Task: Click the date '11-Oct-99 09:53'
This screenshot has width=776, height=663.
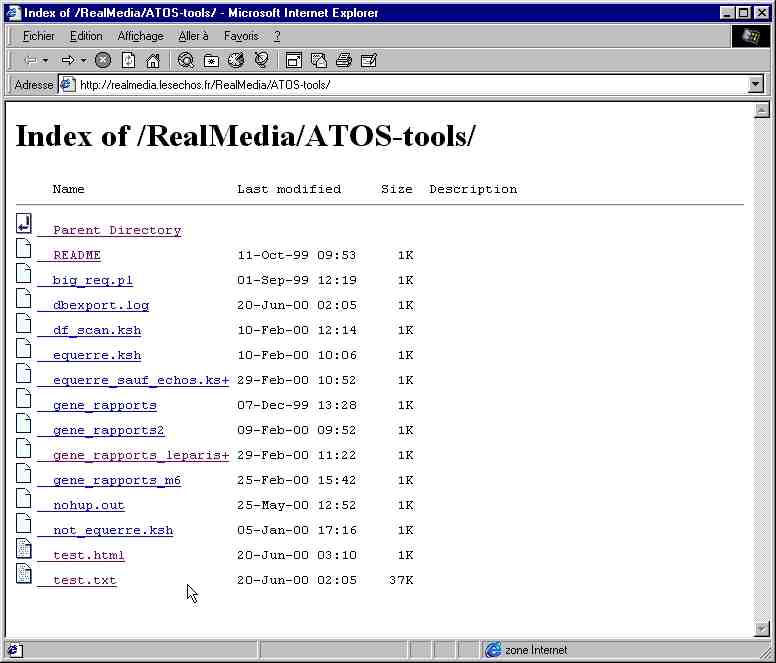Action: [296, 255]
